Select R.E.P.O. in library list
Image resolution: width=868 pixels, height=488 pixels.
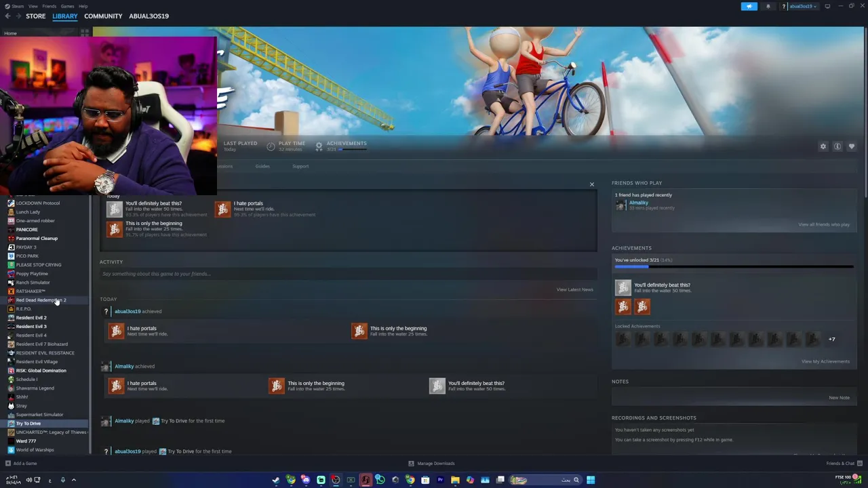[x=24, y=309]
